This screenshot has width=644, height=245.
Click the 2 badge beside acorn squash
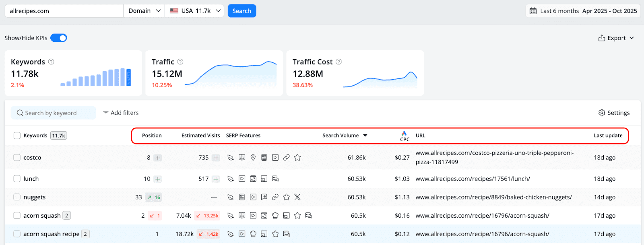tap(67, 216)
